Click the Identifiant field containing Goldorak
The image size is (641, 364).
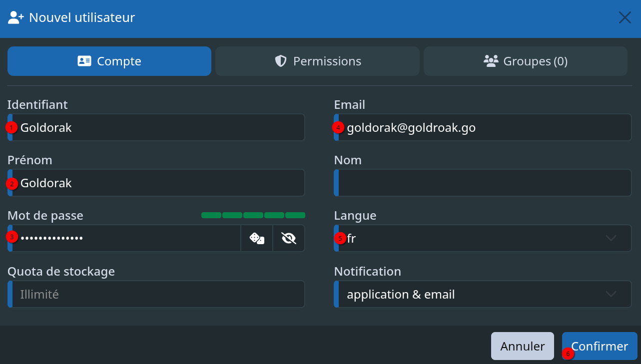point(156,127)
